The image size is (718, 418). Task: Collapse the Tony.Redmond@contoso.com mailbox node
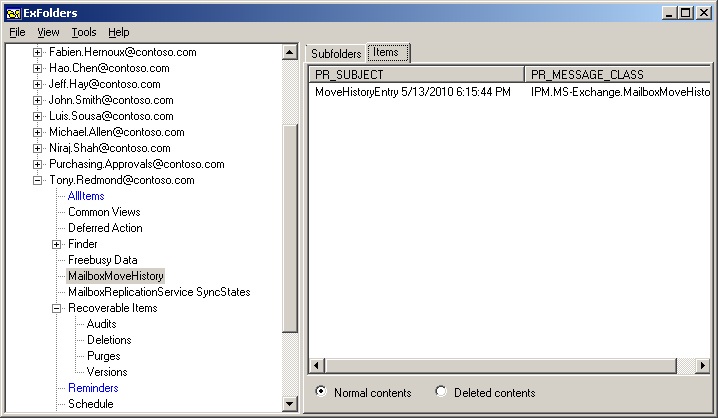coord(38,180)
